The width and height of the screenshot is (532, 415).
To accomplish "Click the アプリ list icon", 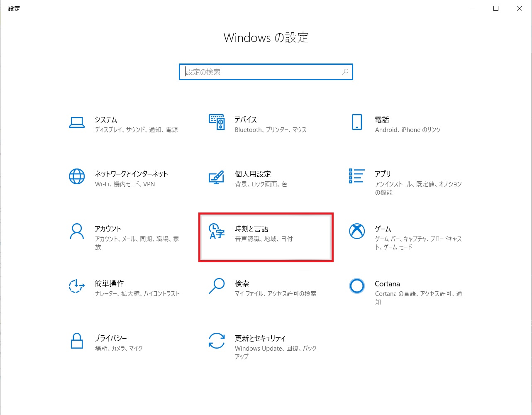I will click(x=357, y=176).
